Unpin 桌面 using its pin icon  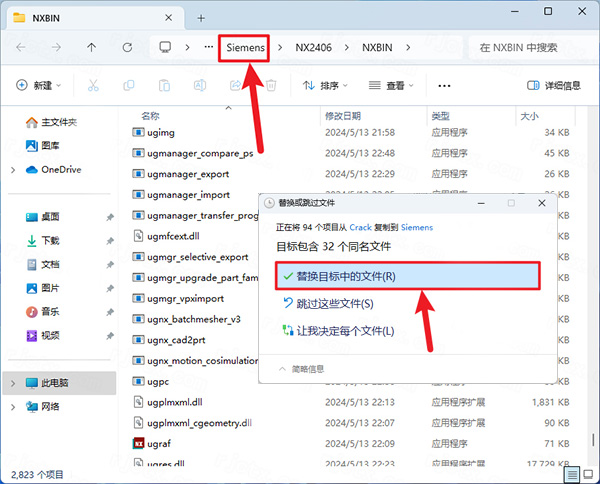pyautogui.click(x=110, y=217)
